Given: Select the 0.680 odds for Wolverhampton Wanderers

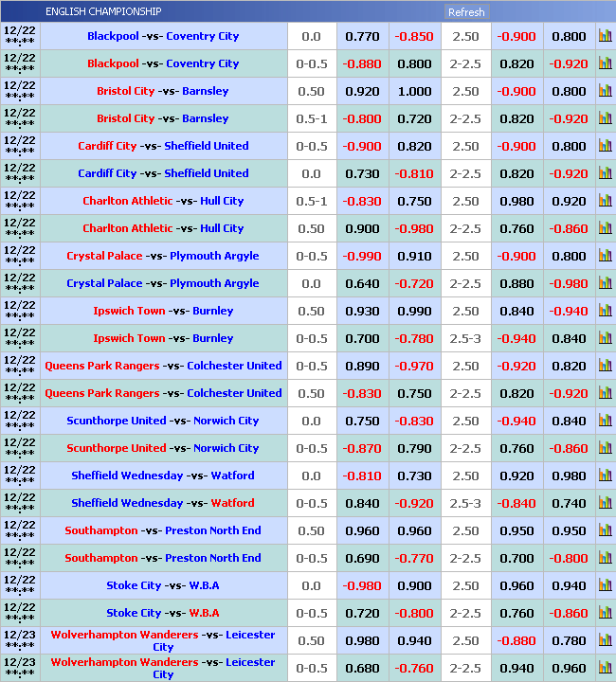Looking at the screenshot, I should point(362,669).
